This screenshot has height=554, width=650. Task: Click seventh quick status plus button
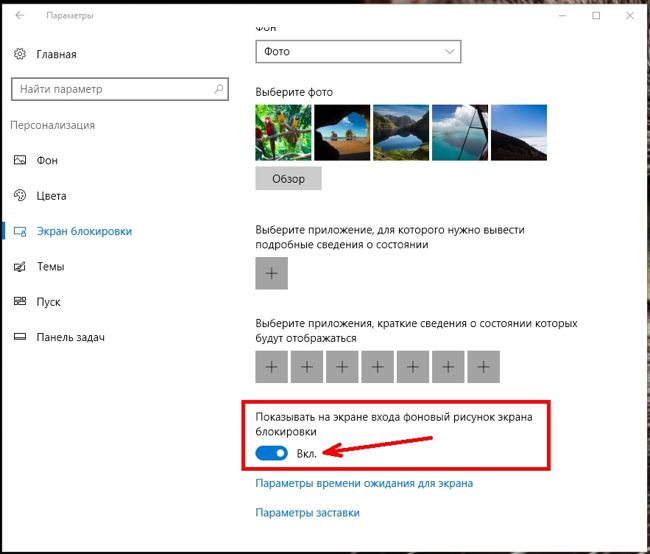point(483,367)
